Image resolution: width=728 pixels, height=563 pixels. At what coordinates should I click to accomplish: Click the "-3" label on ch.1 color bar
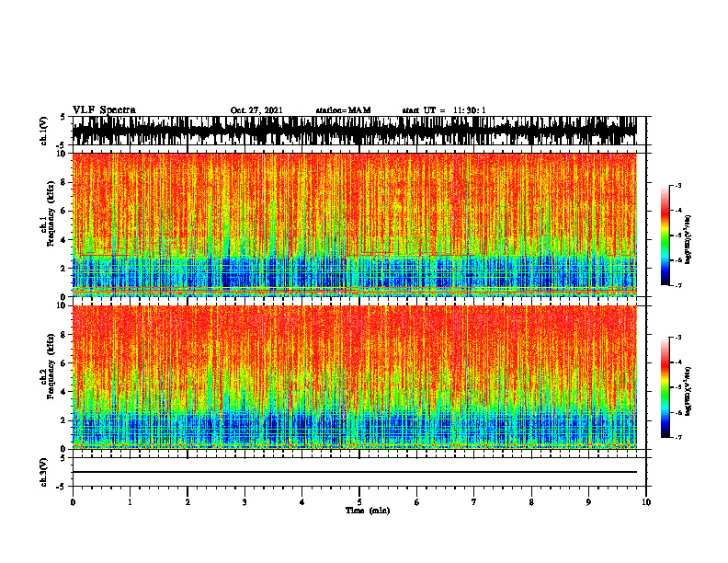click(x=678, y=185)
